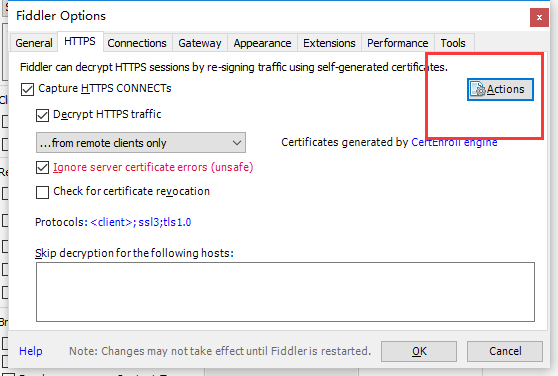This screenshot has width=558, height=376.
Task: Disable Ignore server certificate errors
Action: tap(42, 168)
